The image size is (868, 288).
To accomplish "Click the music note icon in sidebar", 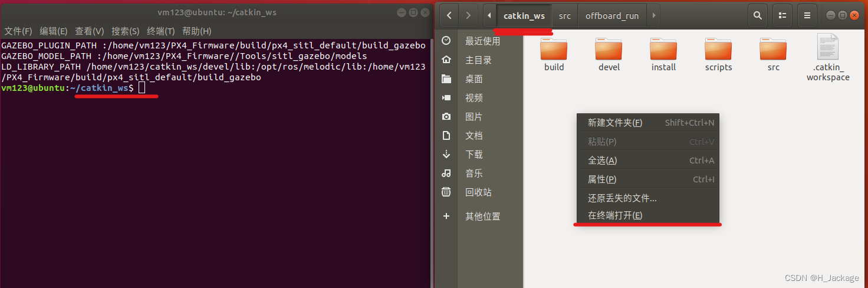I will pyautogui.click(x=446, y=173).
